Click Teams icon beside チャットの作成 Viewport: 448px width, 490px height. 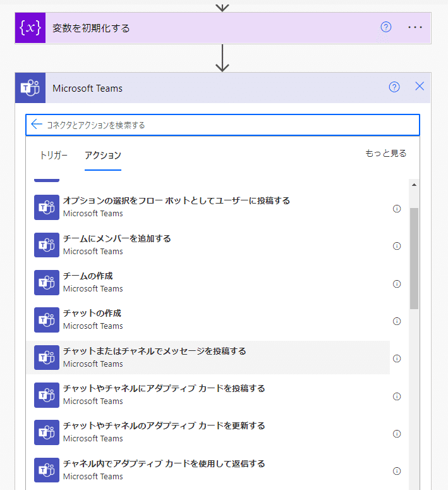pos(47,320)
